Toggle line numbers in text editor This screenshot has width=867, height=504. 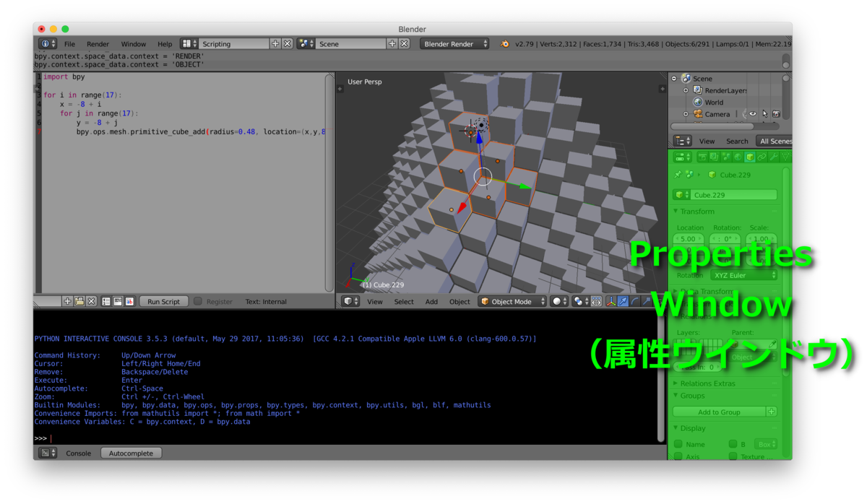coord(105,301)
